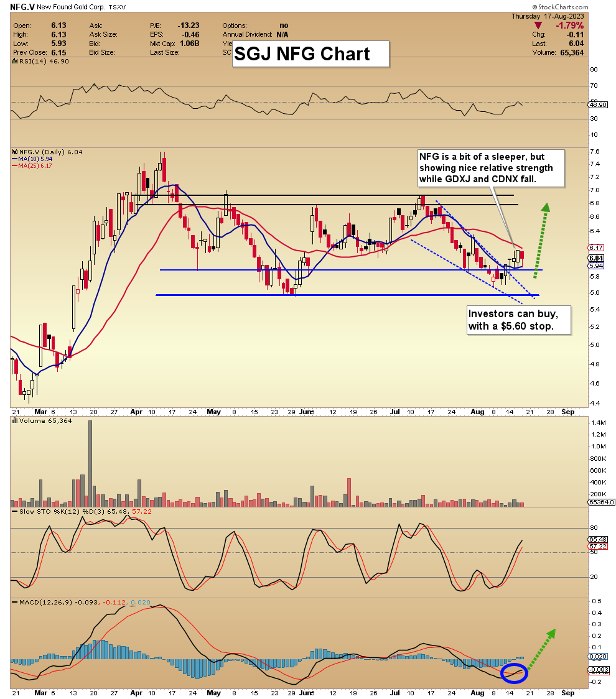The height and width of the screenshot is (699, 616).
Task: Click the Thursday 17-Aug-2023 date
Action: [x=548, y=16]
